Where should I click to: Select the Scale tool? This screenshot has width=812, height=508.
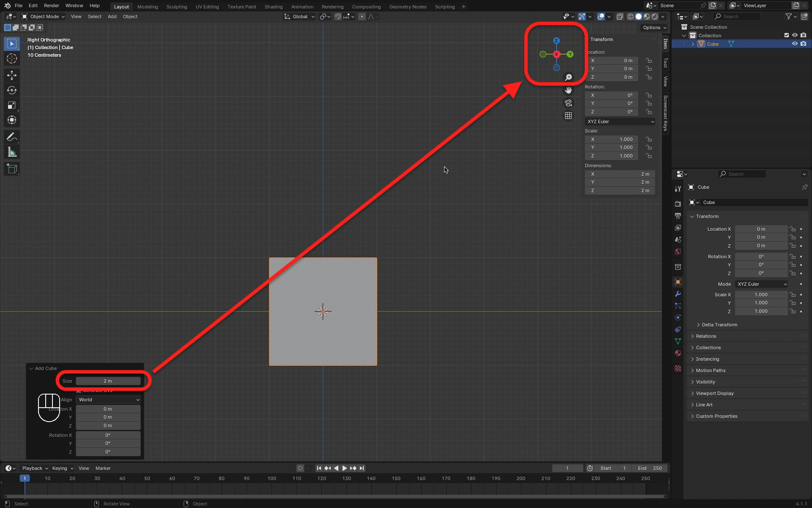12,105
